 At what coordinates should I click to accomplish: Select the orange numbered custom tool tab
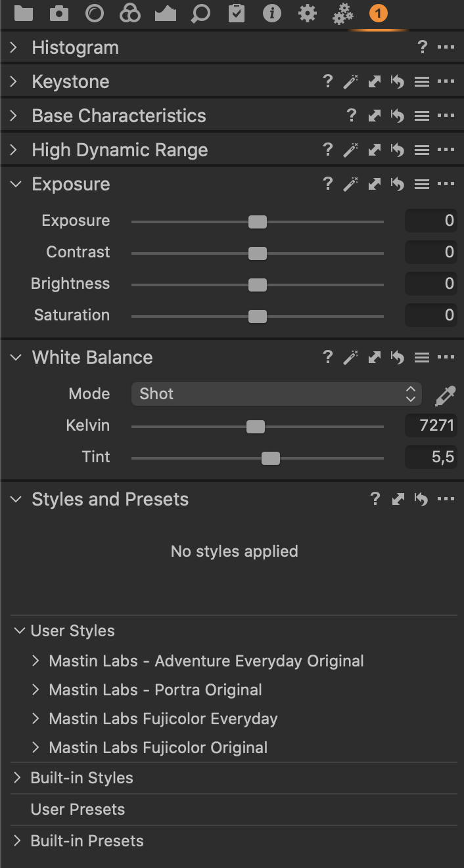pyautogui.click(x=378, y=13)
